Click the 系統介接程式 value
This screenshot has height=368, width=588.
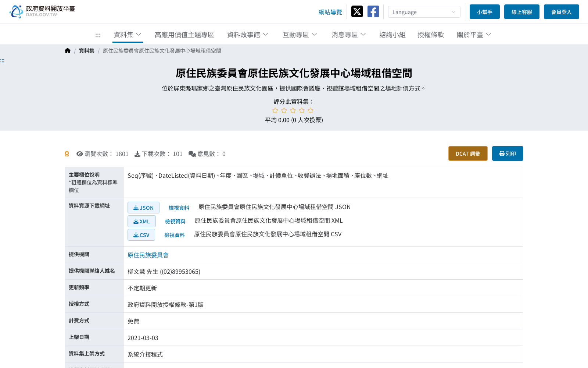point(145,354)
